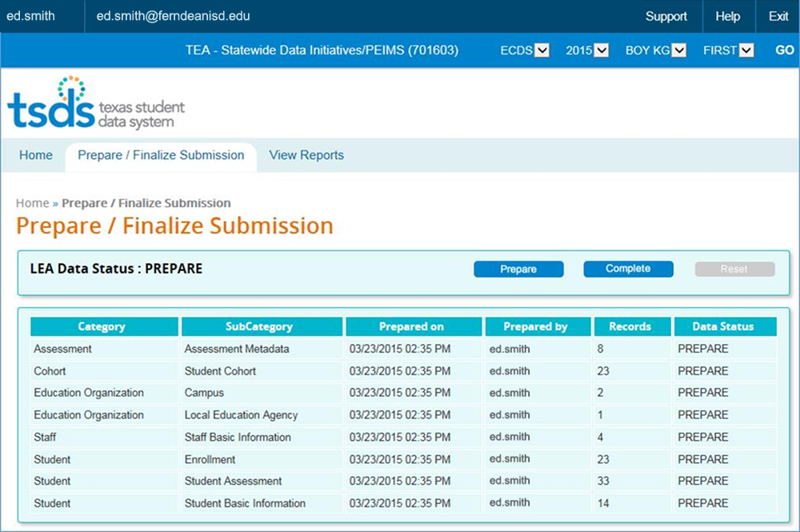Screen dimensions: 800x532
Task: Click the Category column header
Action: [x=104, y=326]
